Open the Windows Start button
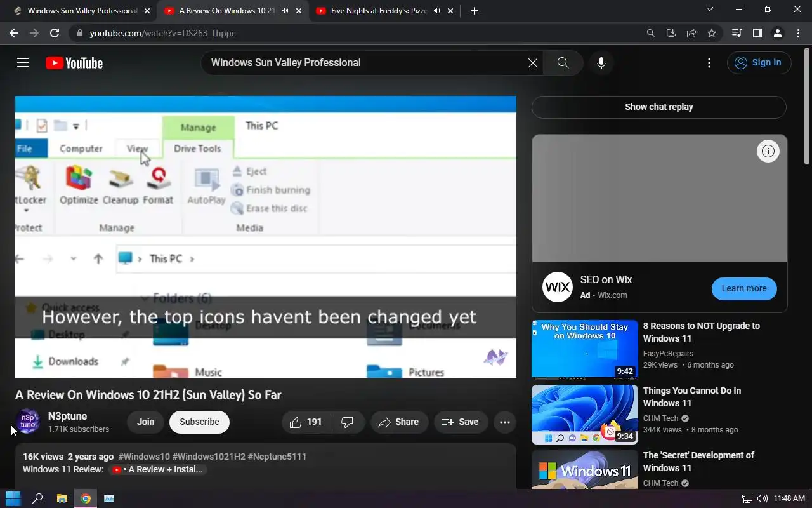Viewport: 812px width, 508px height. (x=13, y=498)
